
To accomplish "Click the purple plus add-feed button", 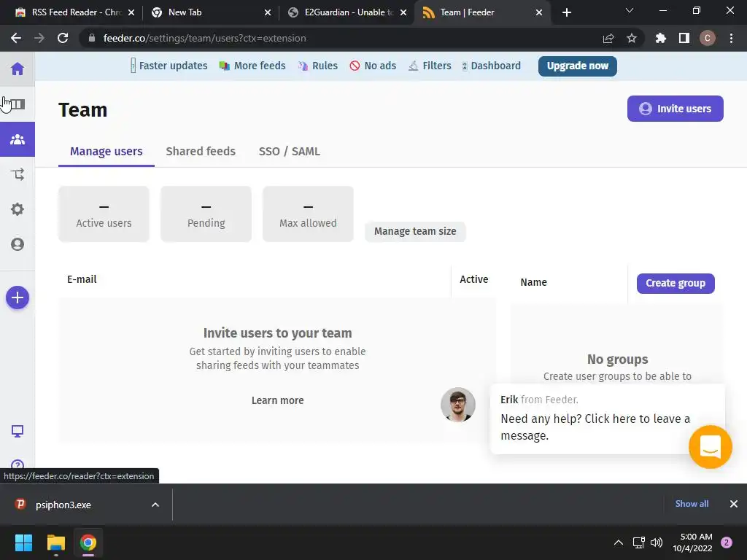I will tap(18, 297).
